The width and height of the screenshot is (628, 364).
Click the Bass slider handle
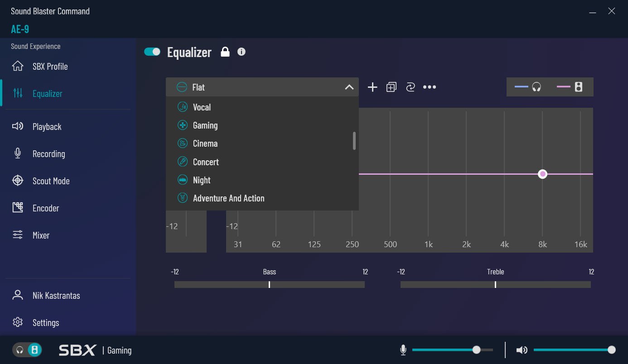point(269,284)
